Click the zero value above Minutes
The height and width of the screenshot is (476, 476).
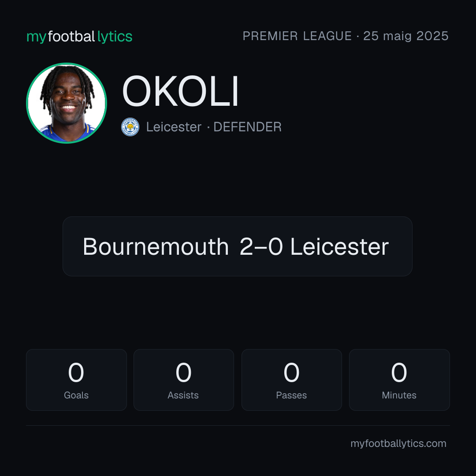click(399, 372)
